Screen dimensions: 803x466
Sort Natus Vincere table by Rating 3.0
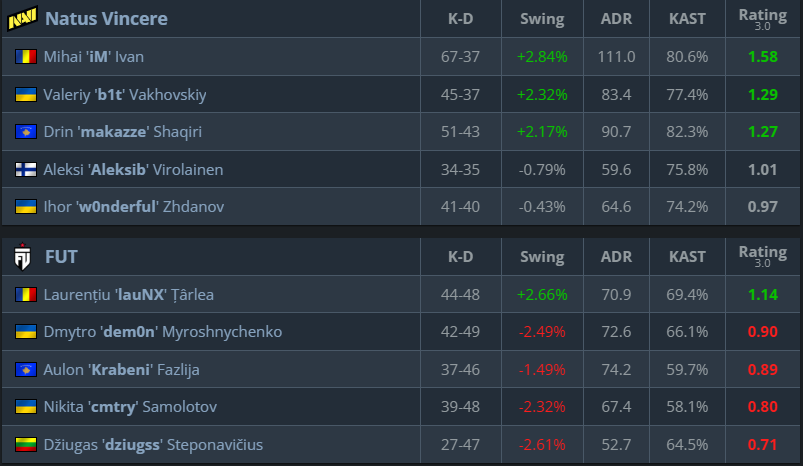(762, 19)
